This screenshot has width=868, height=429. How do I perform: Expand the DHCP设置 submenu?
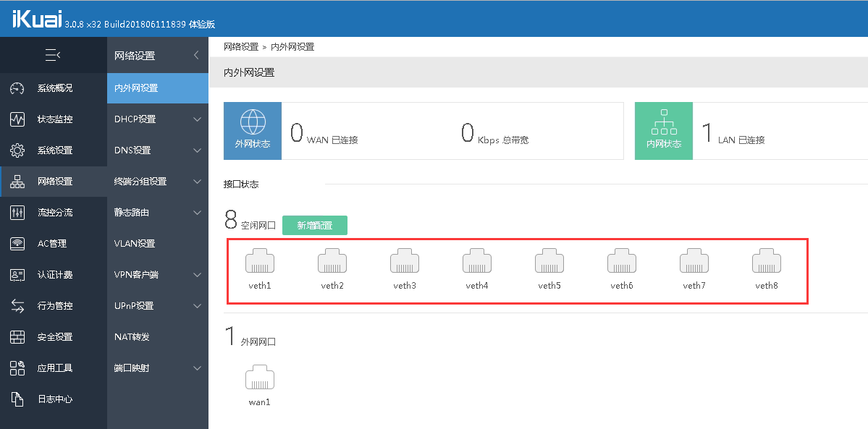(x=197, y=119)
